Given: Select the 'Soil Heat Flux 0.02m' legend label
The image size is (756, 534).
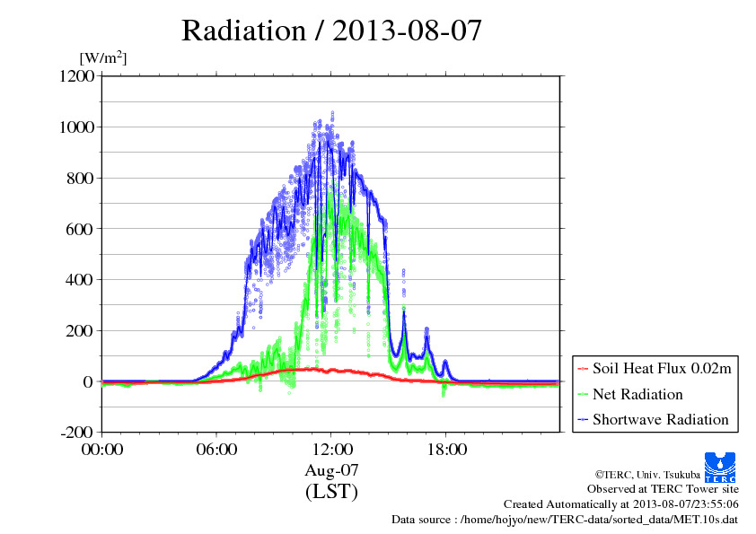Looking at the screenshot, I should pos(662,369).
